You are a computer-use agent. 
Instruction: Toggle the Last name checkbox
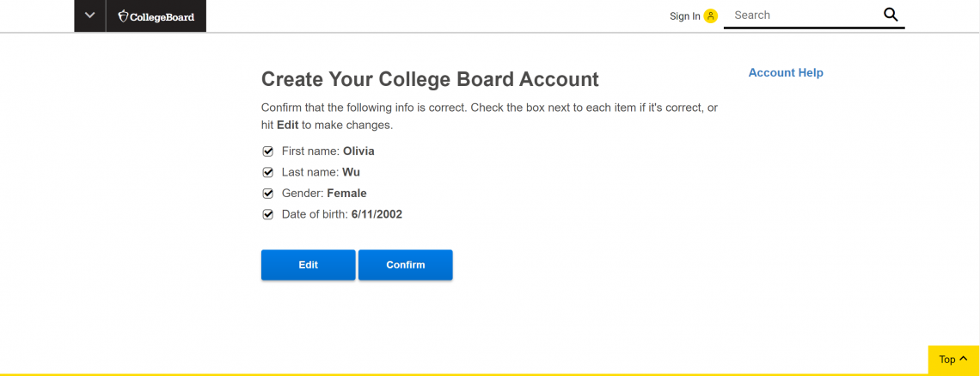coord(268,172)
